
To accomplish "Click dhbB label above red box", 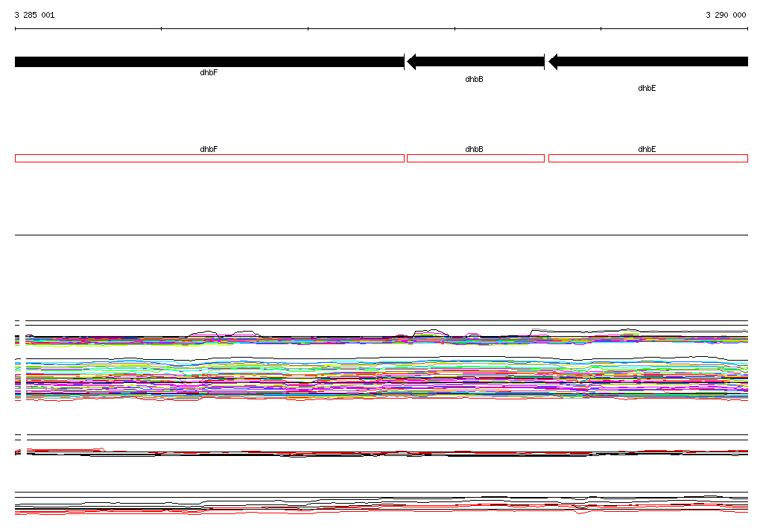I will click(474, 150).
